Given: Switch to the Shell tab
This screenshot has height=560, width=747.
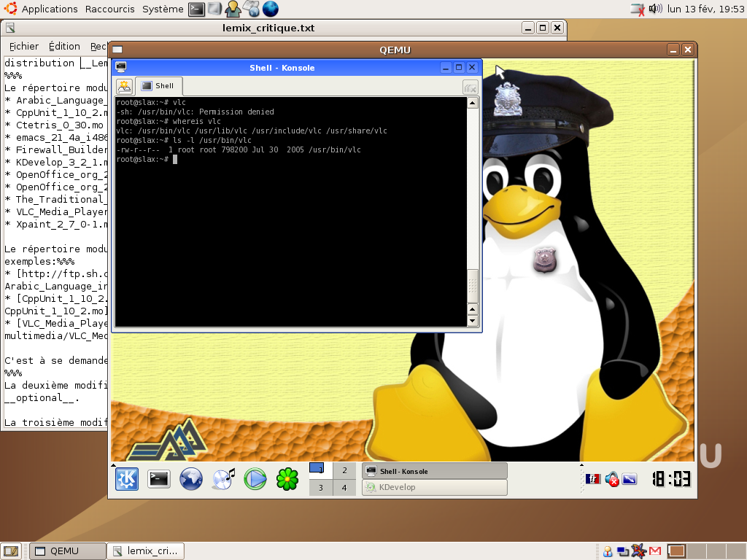Looking at the screenshot, I should coord(158,86).
